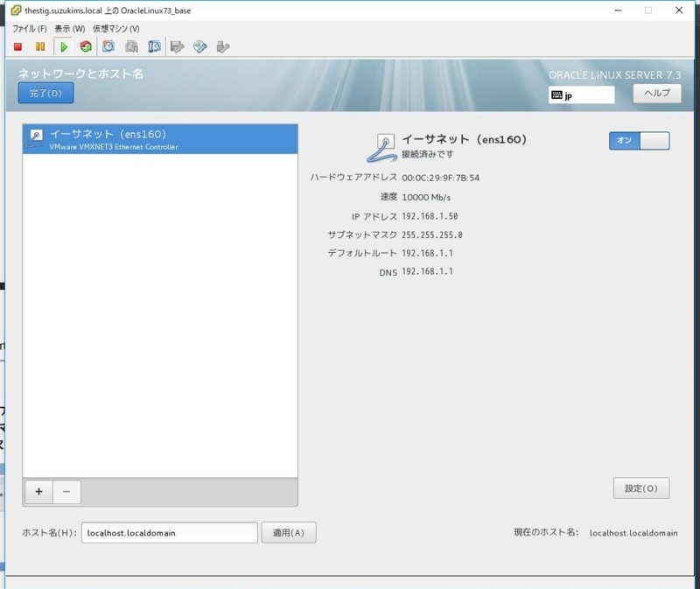The height and width of the screenshot is (589, 700).
Task: Minimize the VMware console window
Action: [618, 11]
